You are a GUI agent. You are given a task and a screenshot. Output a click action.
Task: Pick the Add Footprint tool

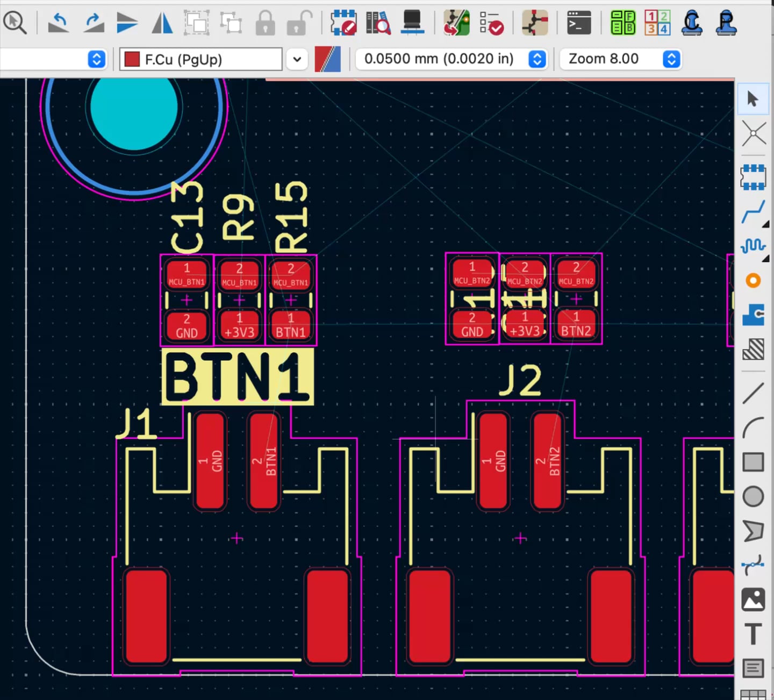pos(753,177)
